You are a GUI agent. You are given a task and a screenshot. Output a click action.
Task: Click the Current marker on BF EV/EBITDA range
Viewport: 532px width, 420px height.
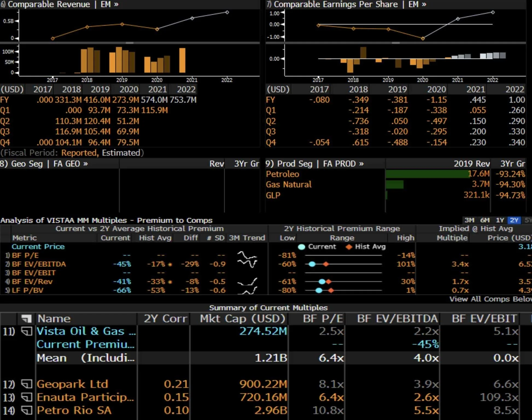312,264
